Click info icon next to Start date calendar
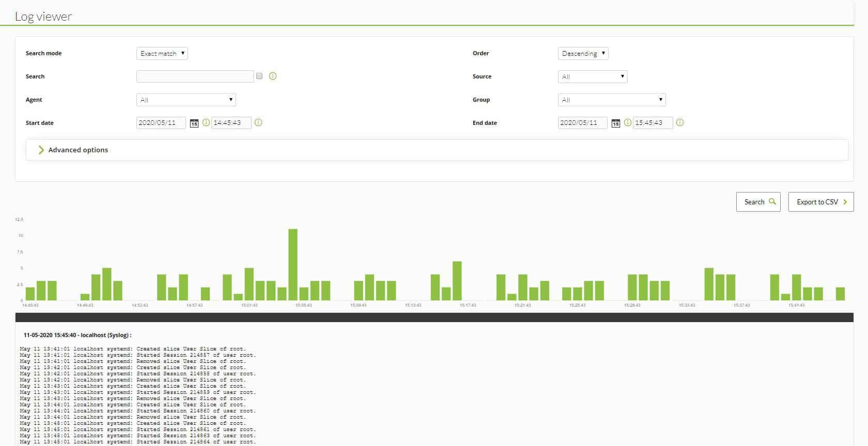Image resolution: width=868 pixels, height=446 pixels. [206, 123]
